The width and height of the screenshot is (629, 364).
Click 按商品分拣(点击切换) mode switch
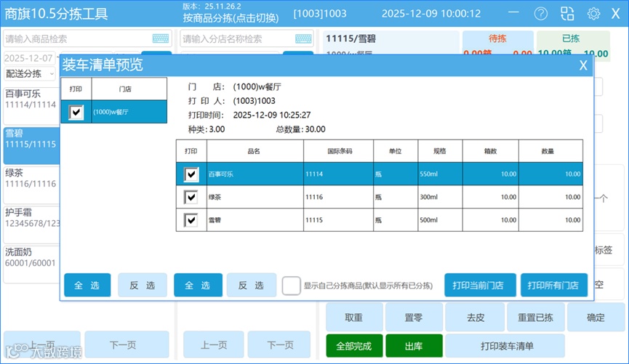tap(231, 18)
